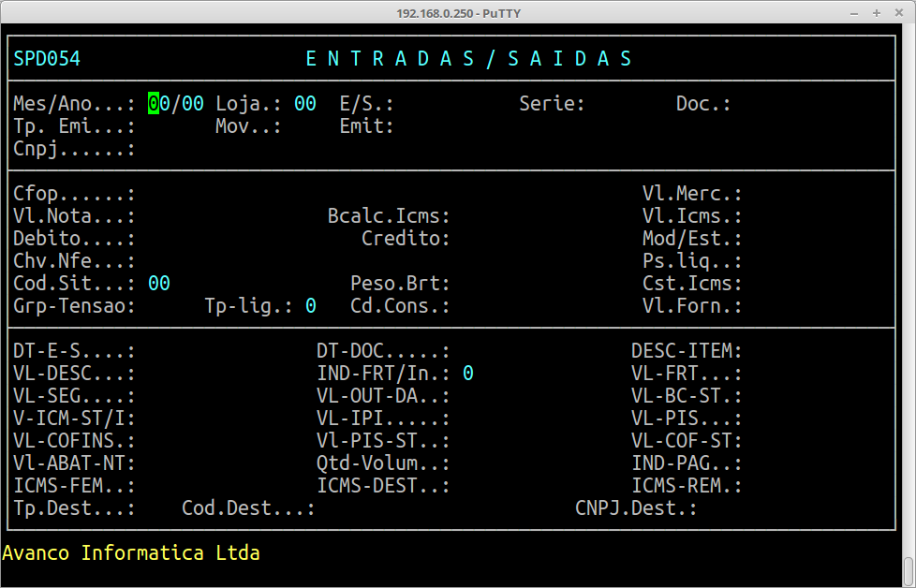The image size is (916, 588).
Task: Click the terminal scrollbar thumb at the bottom right
Action: 908,570
